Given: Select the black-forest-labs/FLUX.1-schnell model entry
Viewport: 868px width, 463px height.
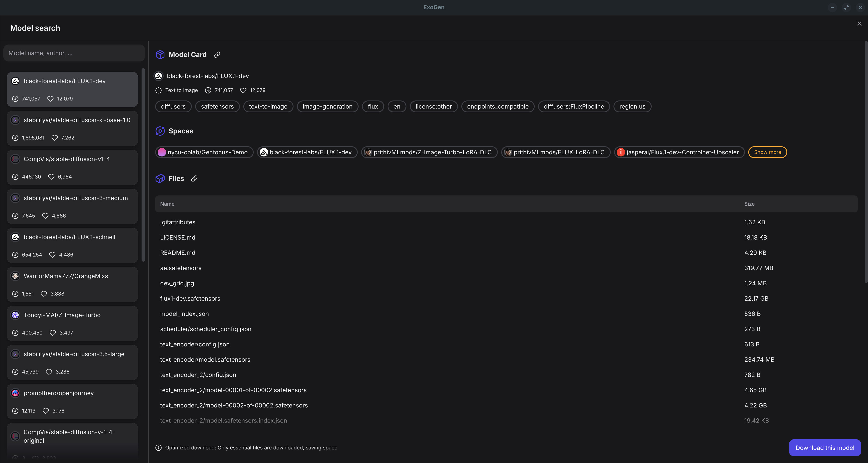Looking at the screenshot, I should (72, 246).
